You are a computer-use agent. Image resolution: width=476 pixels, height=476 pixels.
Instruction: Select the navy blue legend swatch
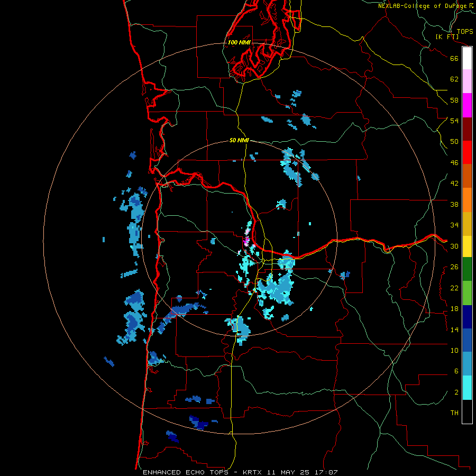click(x=467, y=317)
